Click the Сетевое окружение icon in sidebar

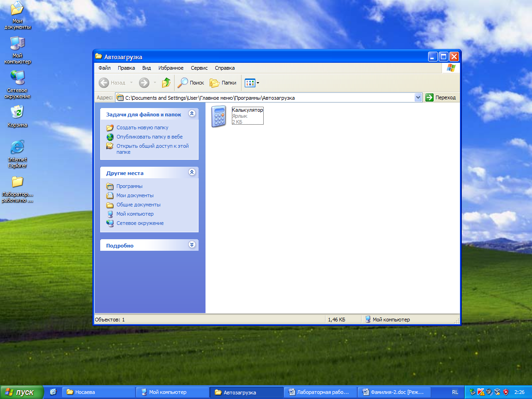tap(110, 223)
